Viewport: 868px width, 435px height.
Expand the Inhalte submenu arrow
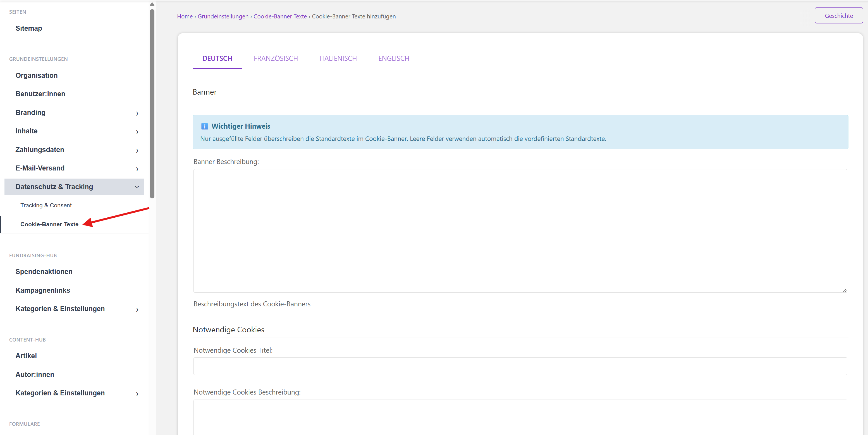tap(137, 132)
